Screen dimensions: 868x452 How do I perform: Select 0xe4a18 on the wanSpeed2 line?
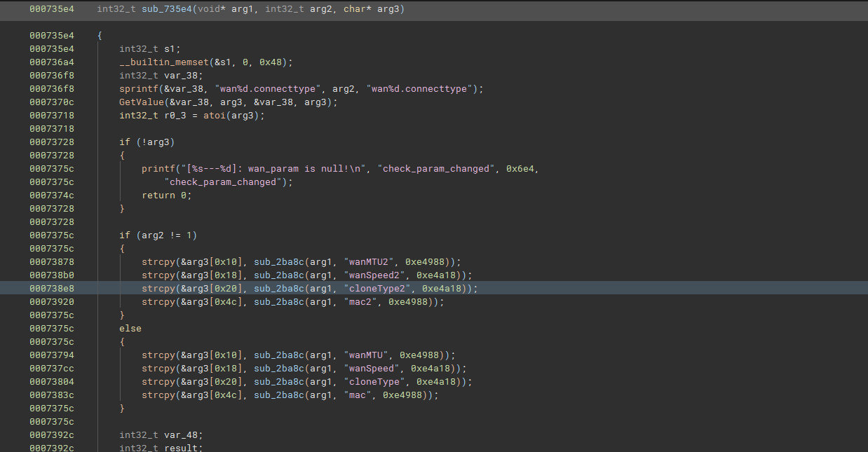point(436,275)
